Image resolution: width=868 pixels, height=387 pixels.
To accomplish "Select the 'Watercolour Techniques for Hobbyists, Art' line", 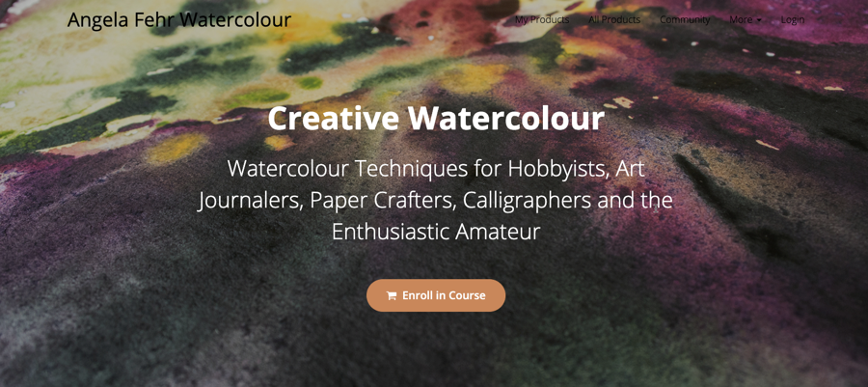I will coord(436,168).
